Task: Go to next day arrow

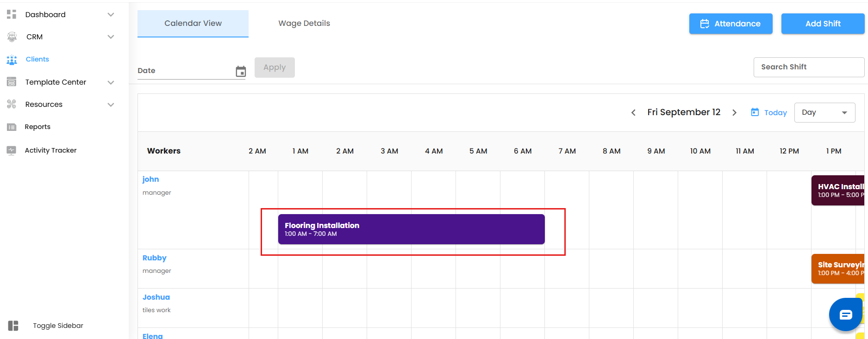Action: click(734, 112)
